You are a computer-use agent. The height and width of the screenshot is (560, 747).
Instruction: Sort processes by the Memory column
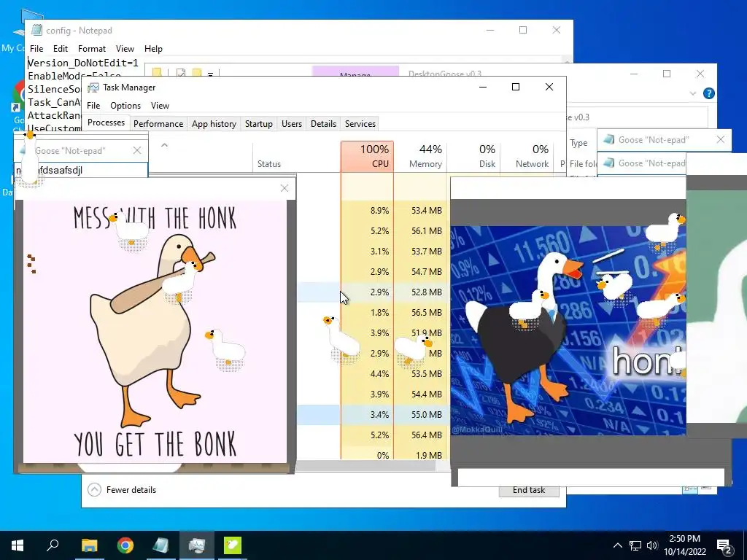[x=421, y=157]
